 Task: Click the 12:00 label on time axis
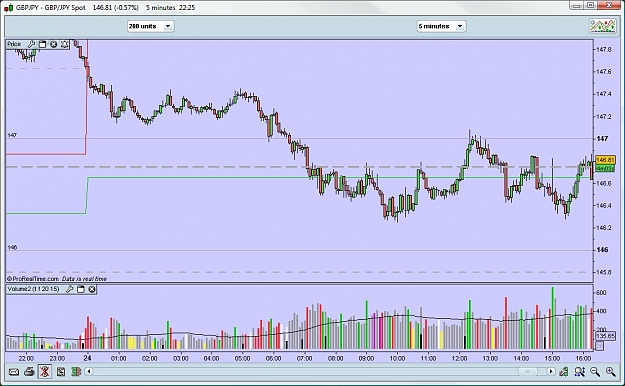coord(459,358)
